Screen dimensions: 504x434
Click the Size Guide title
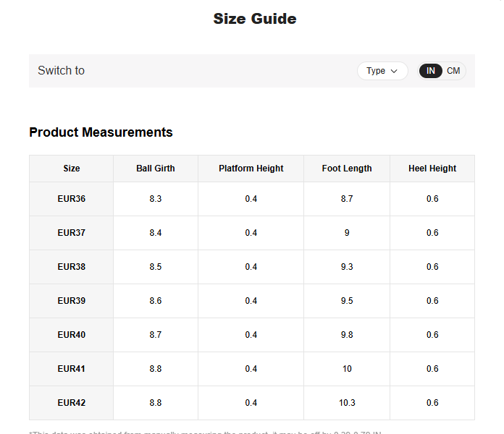pos(254,19)
